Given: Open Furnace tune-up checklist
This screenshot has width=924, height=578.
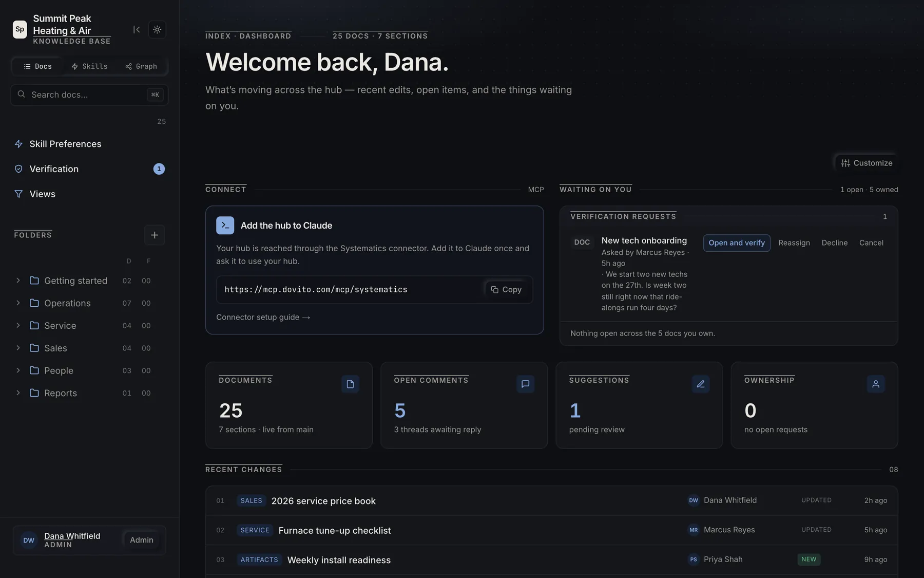Looking at the screenshot, I should 335,530.
